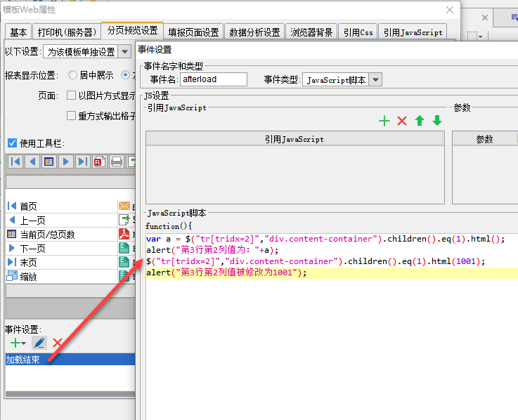518x420 pixels.
Task: Click the email envelope icon in list
Action: coord(124,206)
